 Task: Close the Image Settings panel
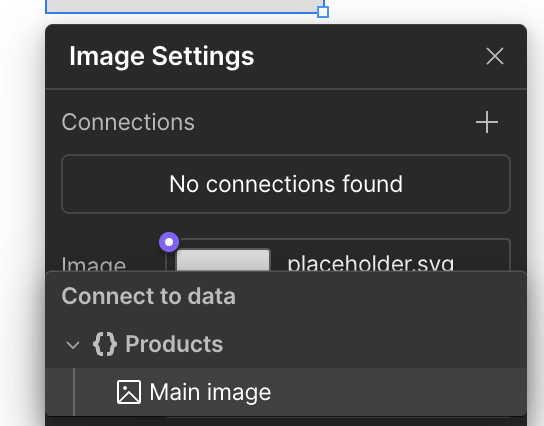(x=495, y=56)
